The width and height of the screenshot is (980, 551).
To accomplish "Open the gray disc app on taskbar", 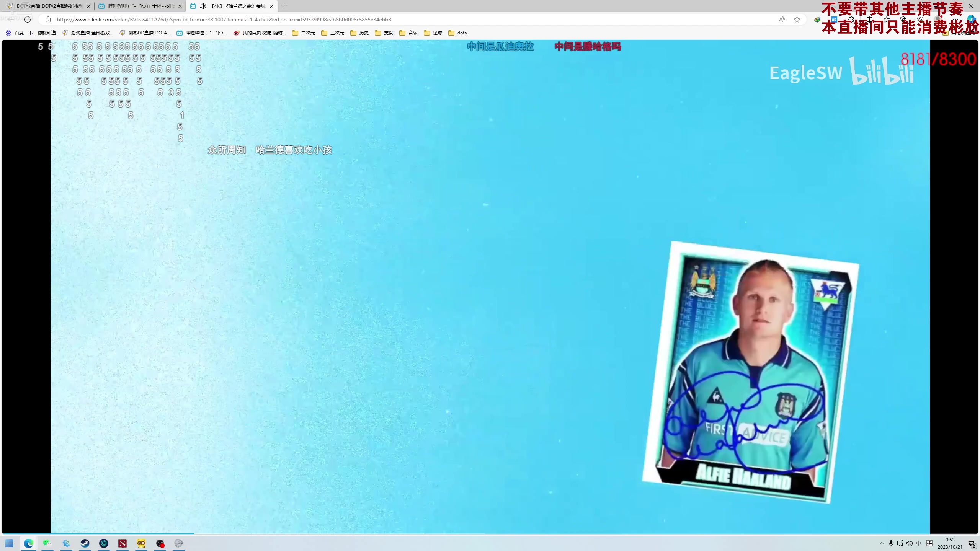I will (179, 543).
